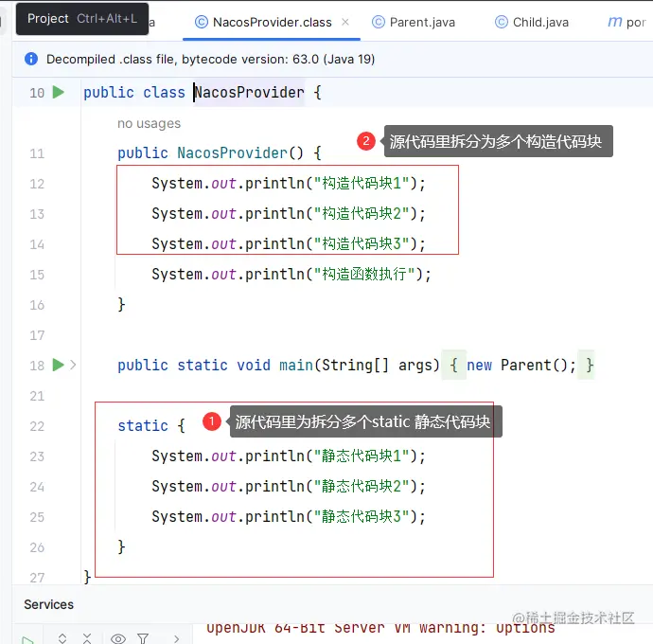Click class file icon on NacosProvider.class tab
The width and height of the screenshot is (653, 644).
(202, 22)
